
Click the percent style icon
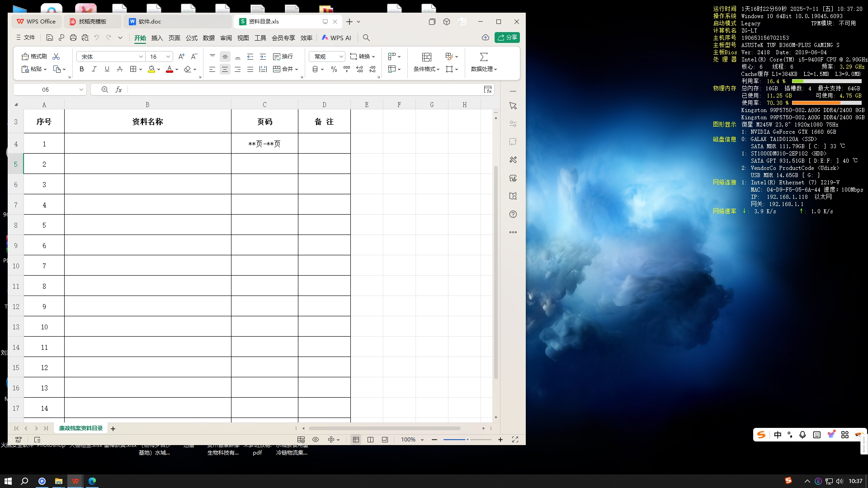[334, 69]
